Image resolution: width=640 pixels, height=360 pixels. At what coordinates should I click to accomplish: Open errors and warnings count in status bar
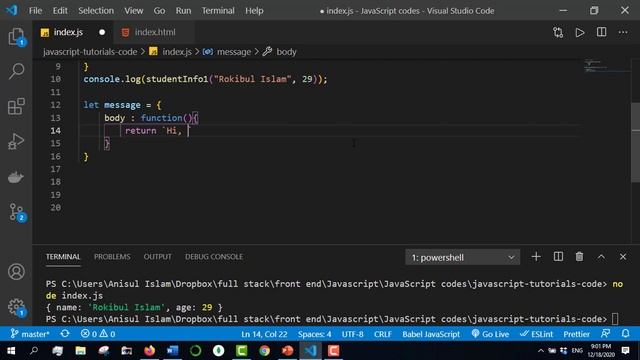[x=98, y=334]
